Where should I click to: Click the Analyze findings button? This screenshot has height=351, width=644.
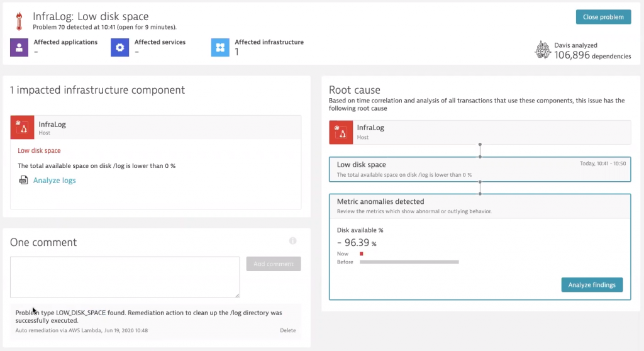pos(592,285)
